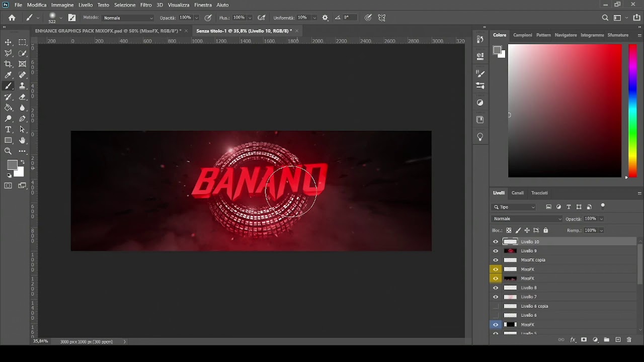
Task: Click inside the color picker field
Action: [565, 111]
